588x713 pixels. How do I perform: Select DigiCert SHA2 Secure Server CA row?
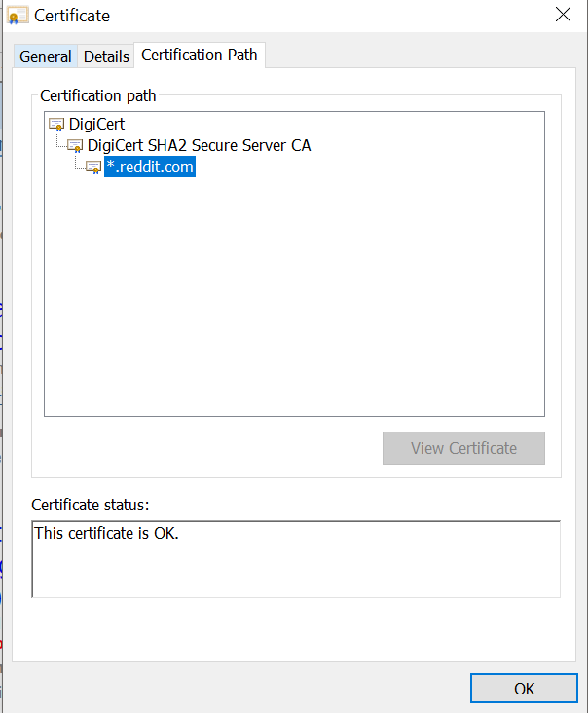coord(199,145)
